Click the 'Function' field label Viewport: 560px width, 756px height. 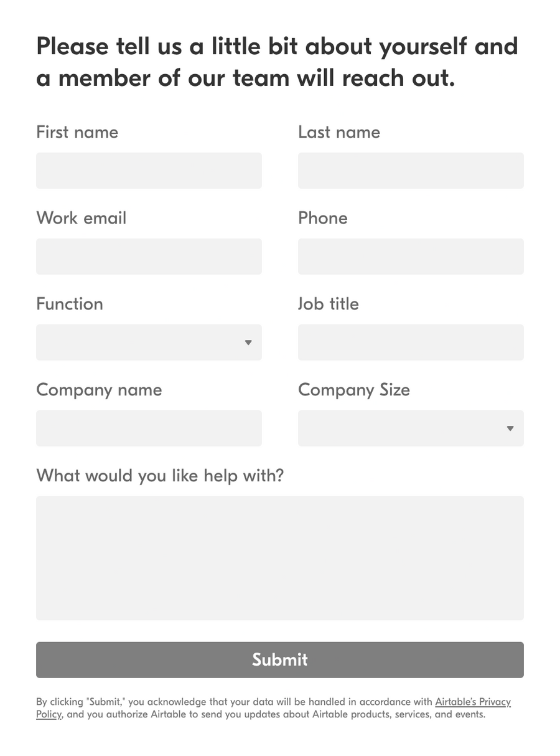pyautogui.click(x=70, y=304)
